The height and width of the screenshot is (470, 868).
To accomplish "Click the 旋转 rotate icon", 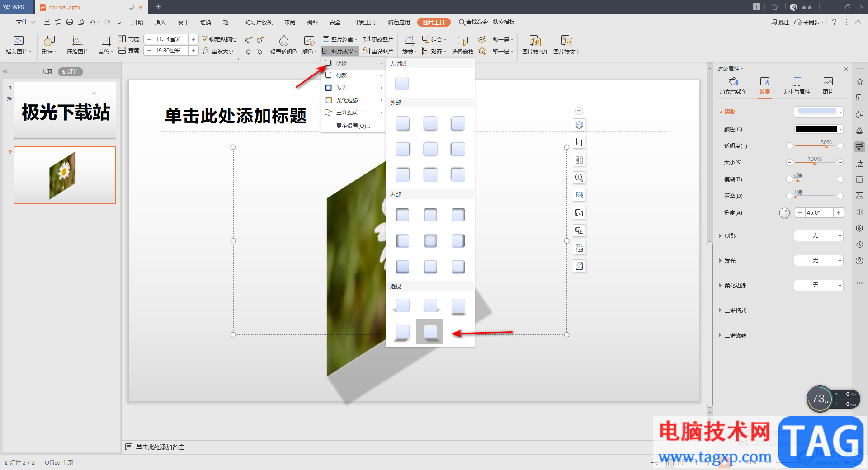I will pyautogui.click(x=409, y=41).
